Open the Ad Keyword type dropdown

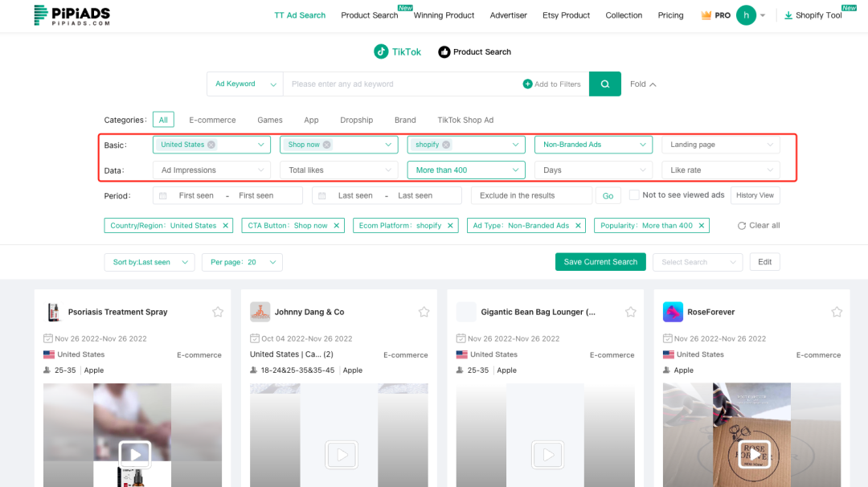[x=244, y=84]
